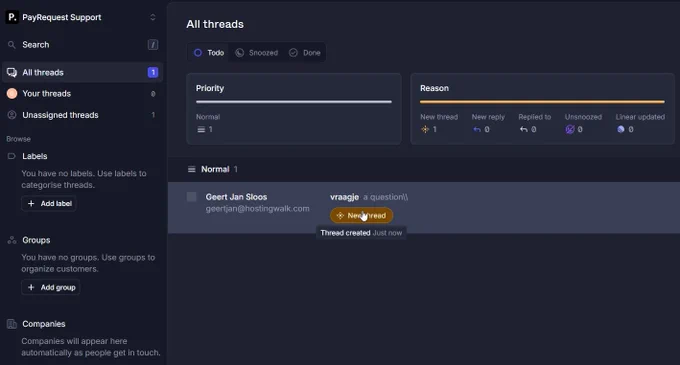Click the New thread status badge
Screen dimensions: 680x365
click(x=361, y=215)
